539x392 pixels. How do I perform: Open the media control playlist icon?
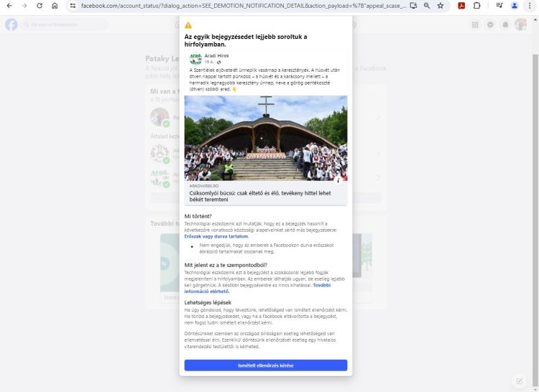[x=499, y=6]
